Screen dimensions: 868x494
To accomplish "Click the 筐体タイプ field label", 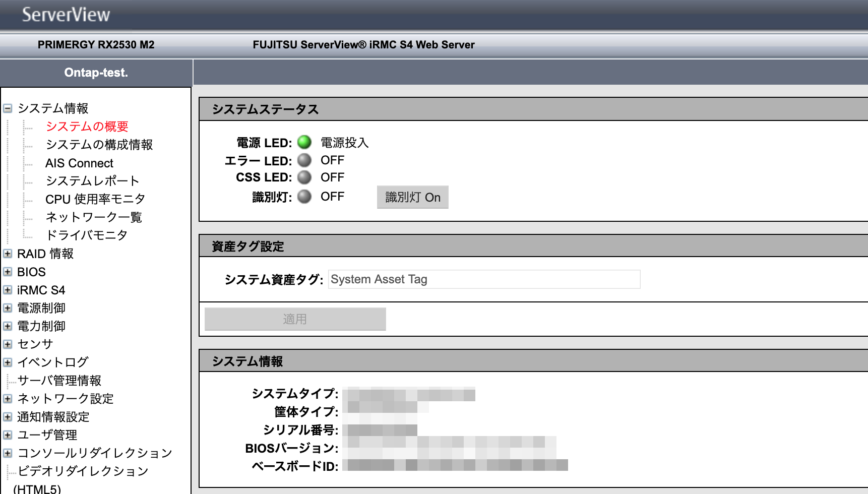I will pos(306,412).
